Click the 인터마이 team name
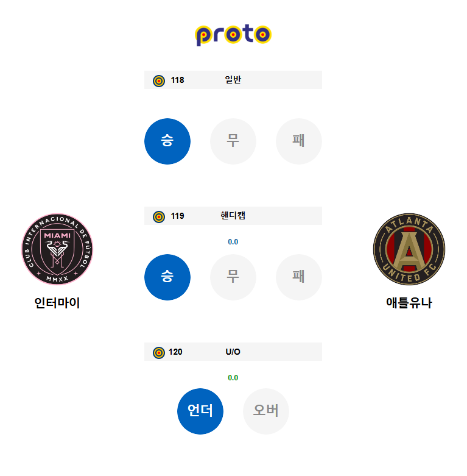This screenshot has height=476, width=467. click(57, 303)
